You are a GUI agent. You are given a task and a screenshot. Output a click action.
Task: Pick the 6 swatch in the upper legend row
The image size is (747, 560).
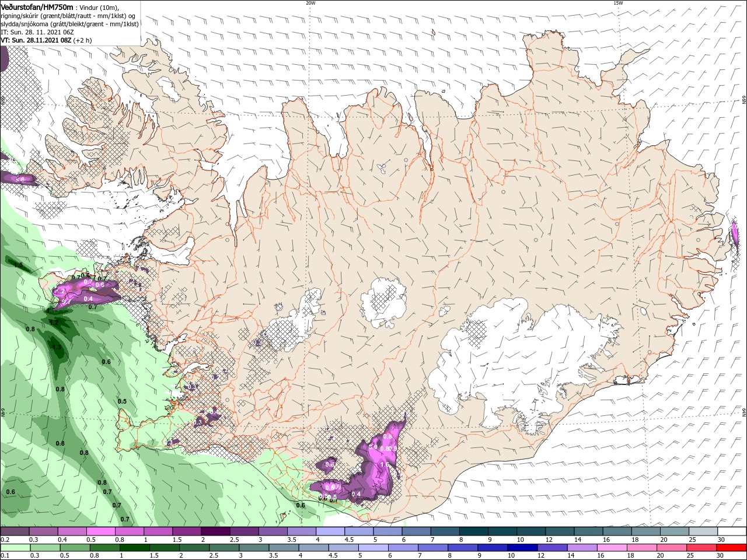click(x=417, y=531)
